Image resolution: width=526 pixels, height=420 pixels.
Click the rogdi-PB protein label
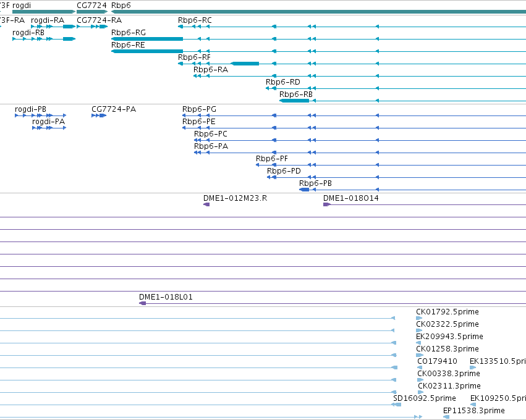30,109
